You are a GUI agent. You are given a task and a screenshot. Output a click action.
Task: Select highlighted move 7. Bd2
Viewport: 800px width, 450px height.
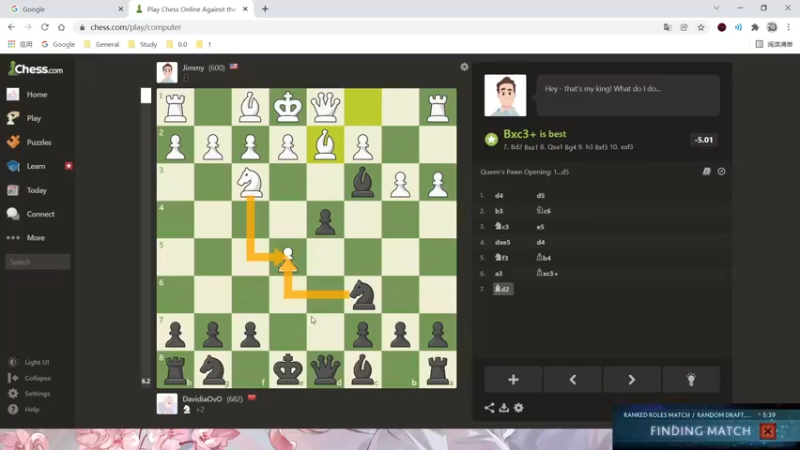[x=503, y=289]
